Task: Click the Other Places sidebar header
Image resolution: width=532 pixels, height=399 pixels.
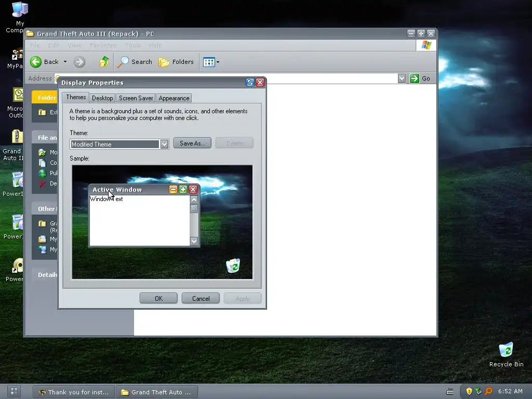Action: (x=45, y=209)
